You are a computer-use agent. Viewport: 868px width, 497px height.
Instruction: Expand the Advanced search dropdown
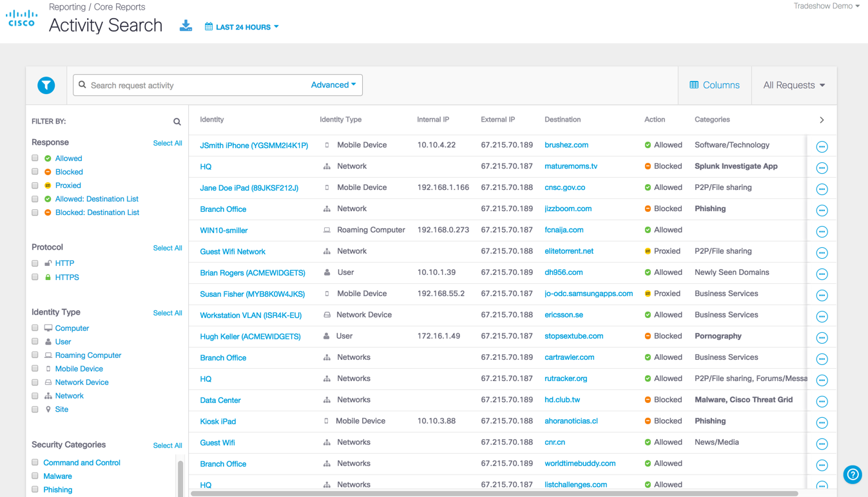333,85
